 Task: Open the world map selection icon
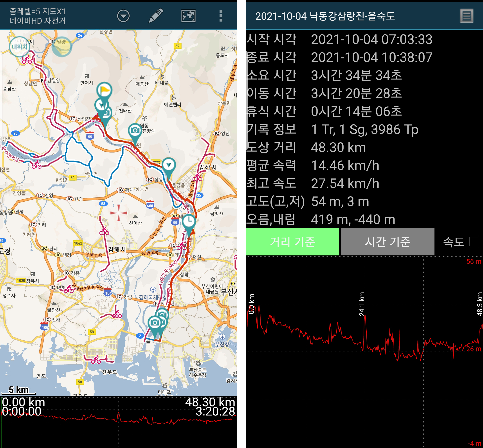(188, 16)
